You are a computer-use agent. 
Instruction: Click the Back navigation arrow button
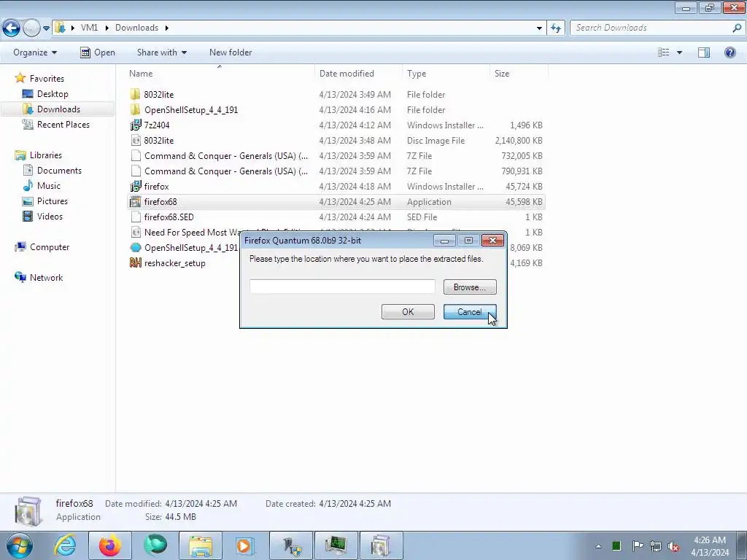coord(12,28)
